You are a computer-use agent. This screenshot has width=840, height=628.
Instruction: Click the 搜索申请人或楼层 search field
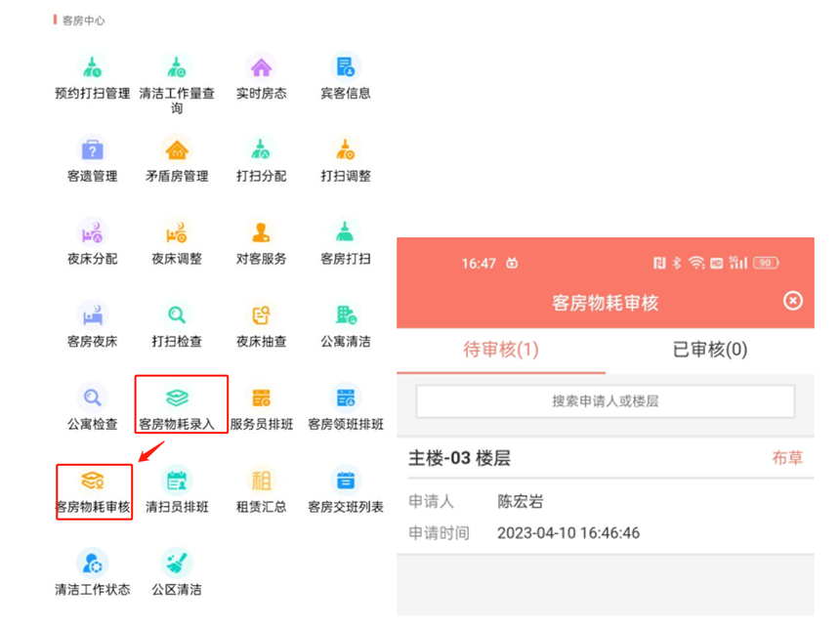click(x=606, y=400)
